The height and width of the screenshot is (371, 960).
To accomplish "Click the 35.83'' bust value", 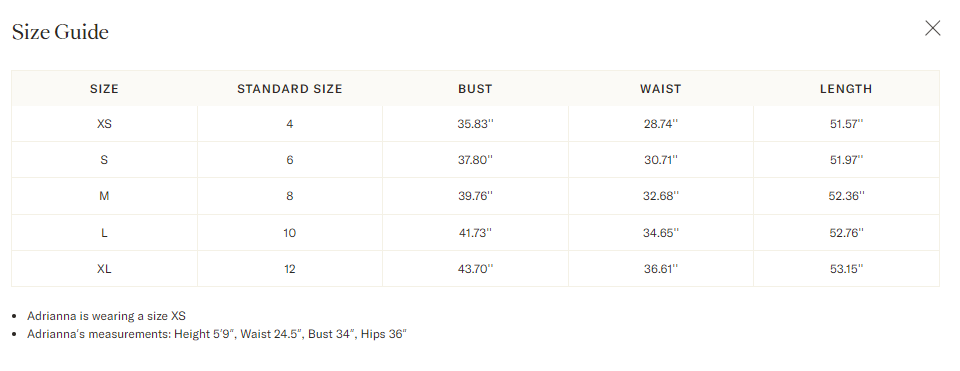I will click(475, 124).
